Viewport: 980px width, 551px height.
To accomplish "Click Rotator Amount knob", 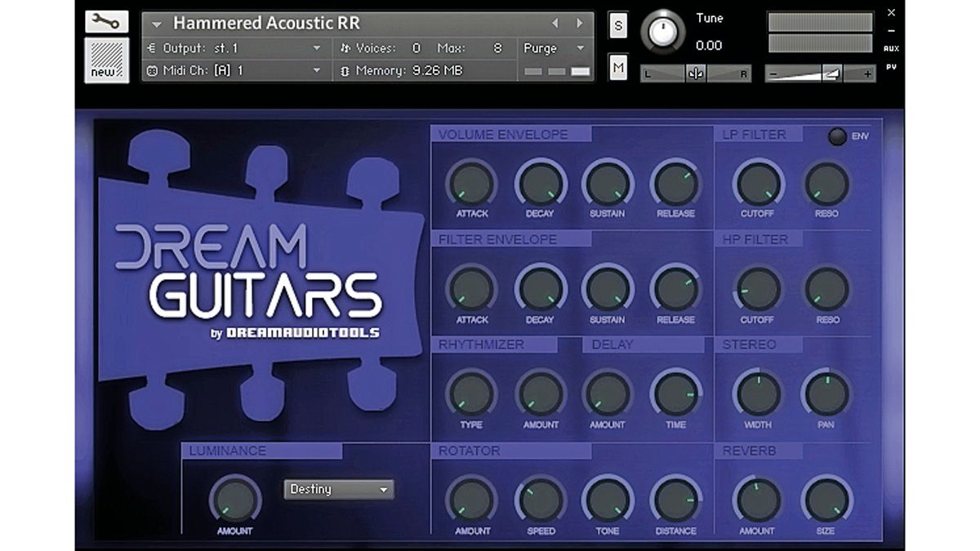I will point(472,499).
